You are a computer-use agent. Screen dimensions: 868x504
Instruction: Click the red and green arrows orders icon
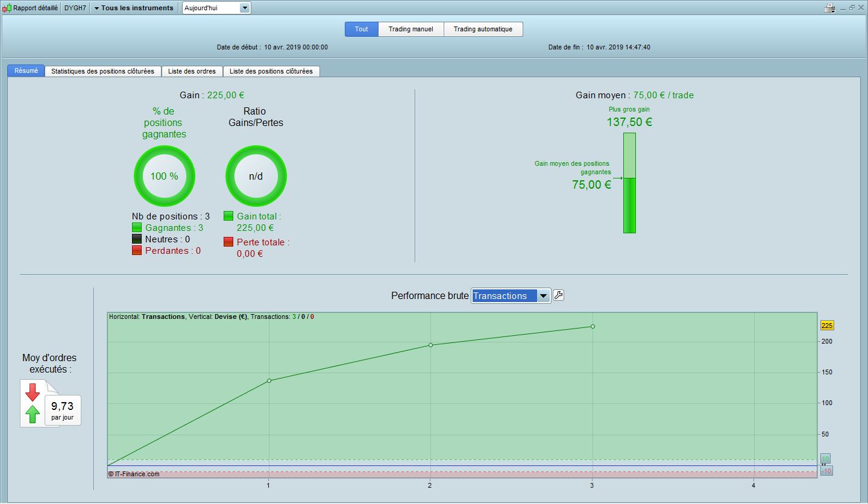pyautogui.click(x=33, y=403)
